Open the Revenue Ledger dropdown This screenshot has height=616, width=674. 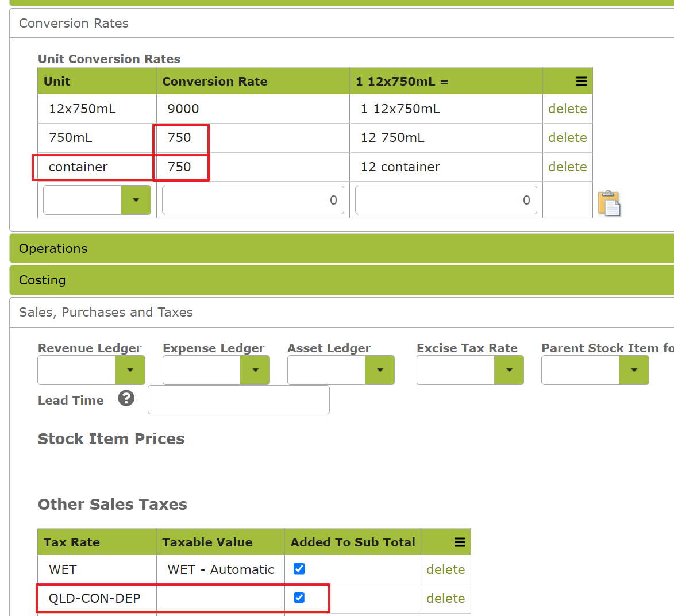click(x=130, y=369)
